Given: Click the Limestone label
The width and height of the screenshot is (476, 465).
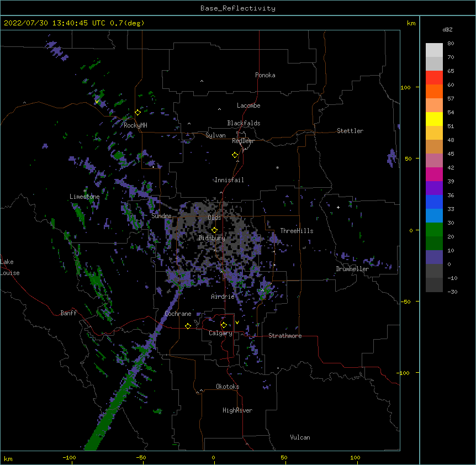Looking at the screenshot, I should 84,197.
